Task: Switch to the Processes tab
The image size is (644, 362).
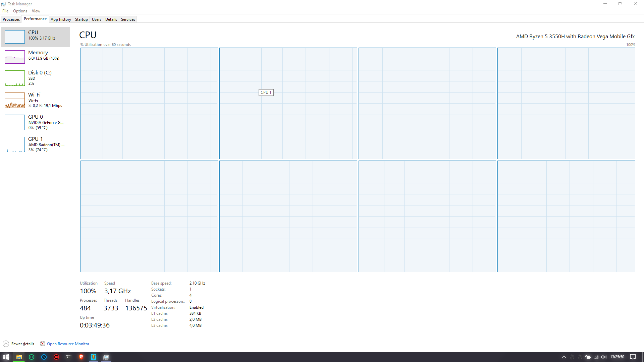Action: pyautogui.click(x=11, y=19)
